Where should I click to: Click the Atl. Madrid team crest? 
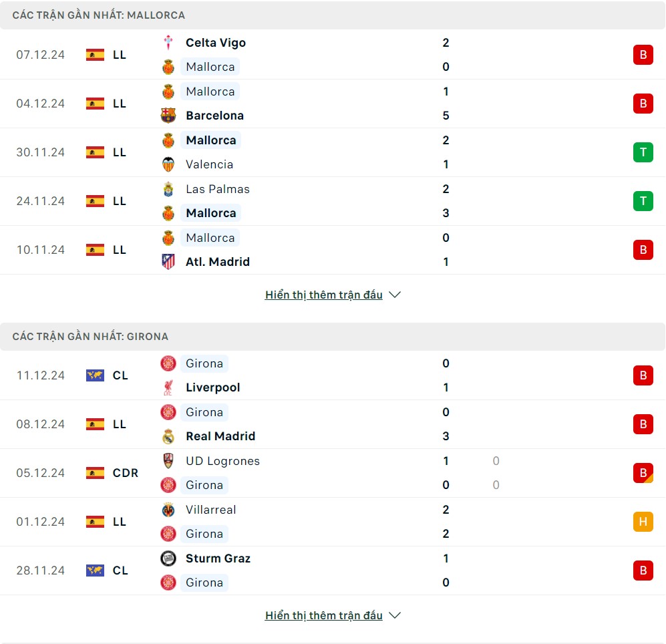(168, 262)
